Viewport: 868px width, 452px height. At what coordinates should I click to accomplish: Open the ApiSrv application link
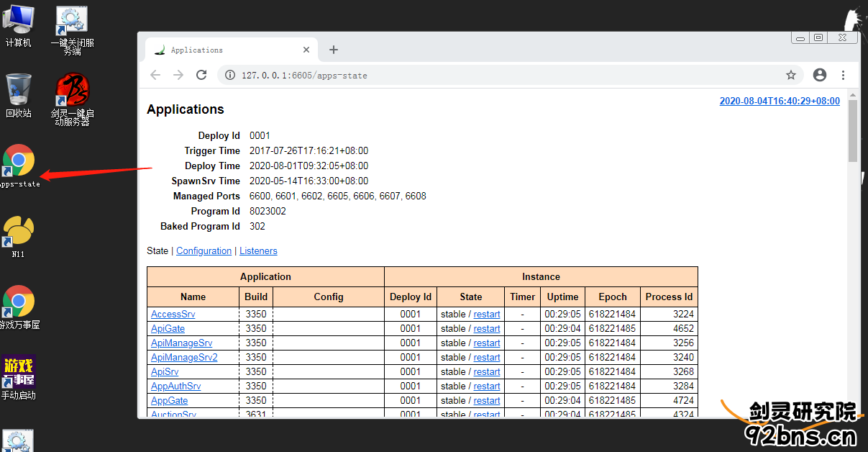(165, 372)
